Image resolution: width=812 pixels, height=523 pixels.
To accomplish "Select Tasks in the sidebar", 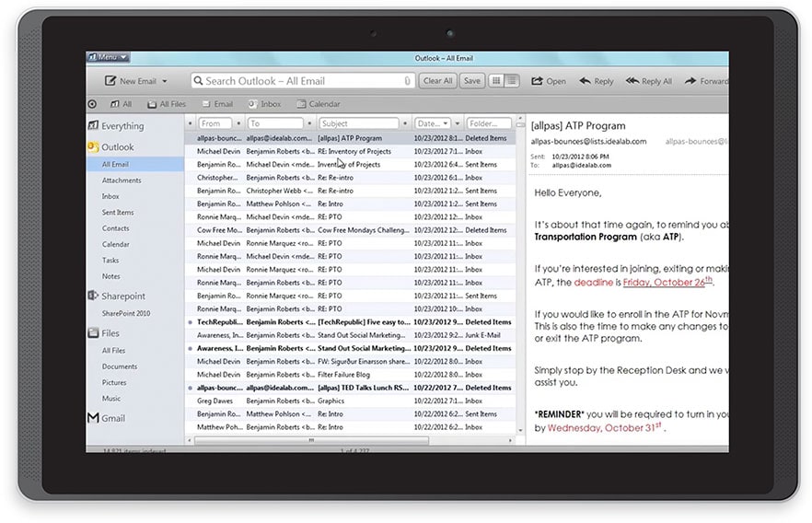I will (110, 261).
